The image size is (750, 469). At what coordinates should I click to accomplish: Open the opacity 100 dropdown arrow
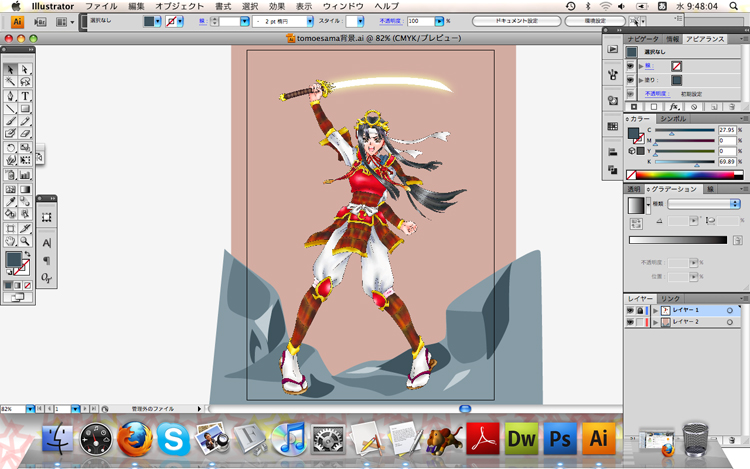click(x=439, y=21)
